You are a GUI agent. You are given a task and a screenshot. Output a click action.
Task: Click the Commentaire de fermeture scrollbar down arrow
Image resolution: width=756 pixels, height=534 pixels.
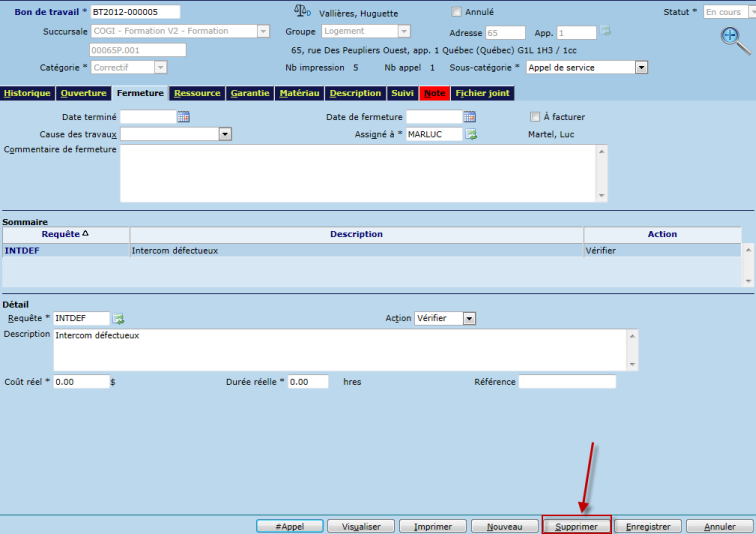pyautogui.click(x=601, y=195)
